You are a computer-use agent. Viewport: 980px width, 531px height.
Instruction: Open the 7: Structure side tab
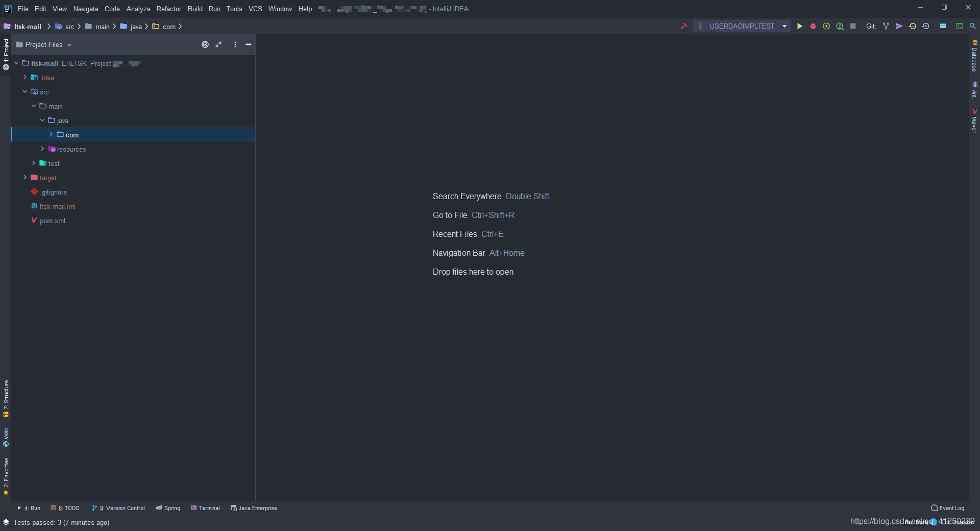[x=6, y=398]
